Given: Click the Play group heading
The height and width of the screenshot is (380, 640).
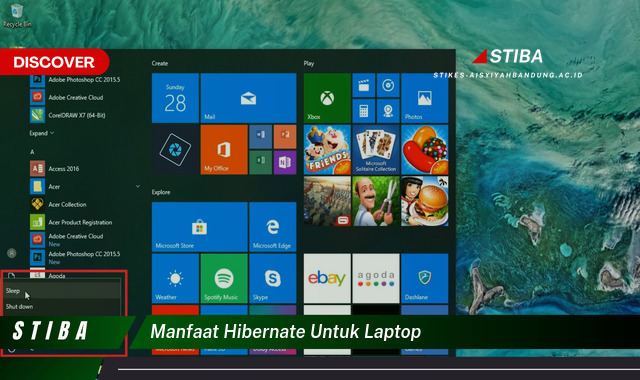Looking at the screenshot, I should coord(309,63).
